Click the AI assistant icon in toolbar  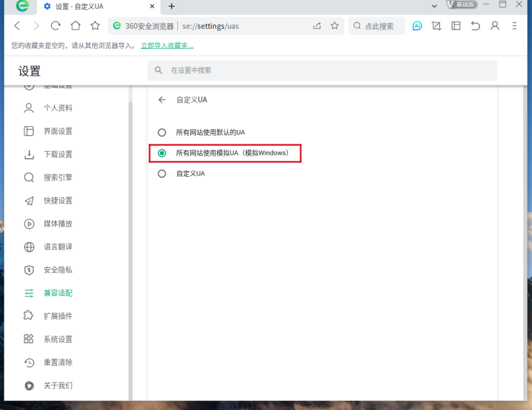[417, 26]
